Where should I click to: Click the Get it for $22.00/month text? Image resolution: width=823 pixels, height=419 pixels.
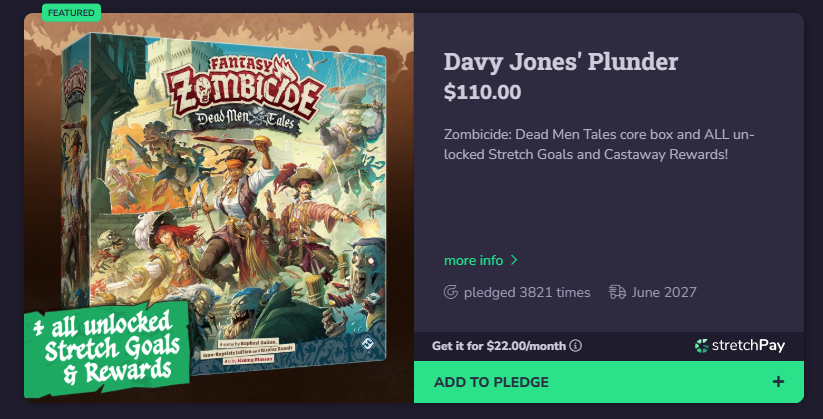pos(499,346)
